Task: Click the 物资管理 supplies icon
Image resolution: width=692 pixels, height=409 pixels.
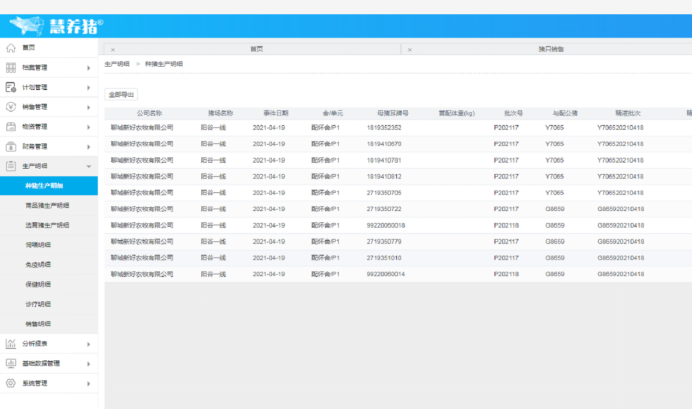Action: point(11,127)
